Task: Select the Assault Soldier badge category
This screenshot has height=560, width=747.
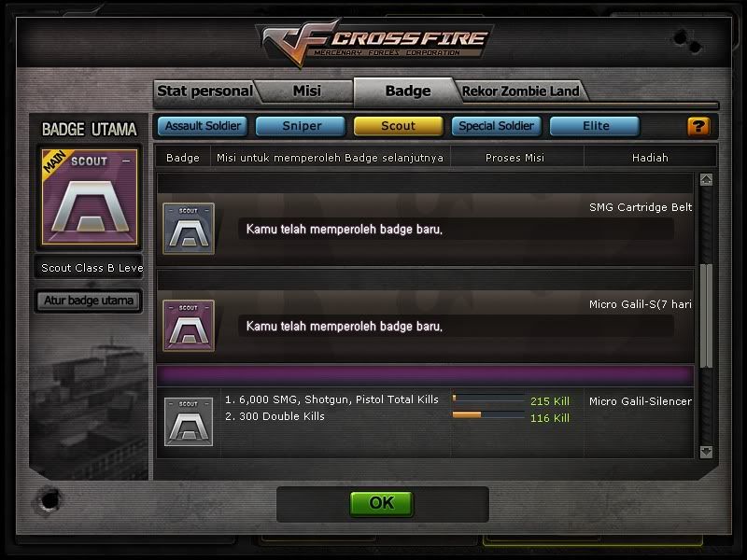Action: (203, 126)
